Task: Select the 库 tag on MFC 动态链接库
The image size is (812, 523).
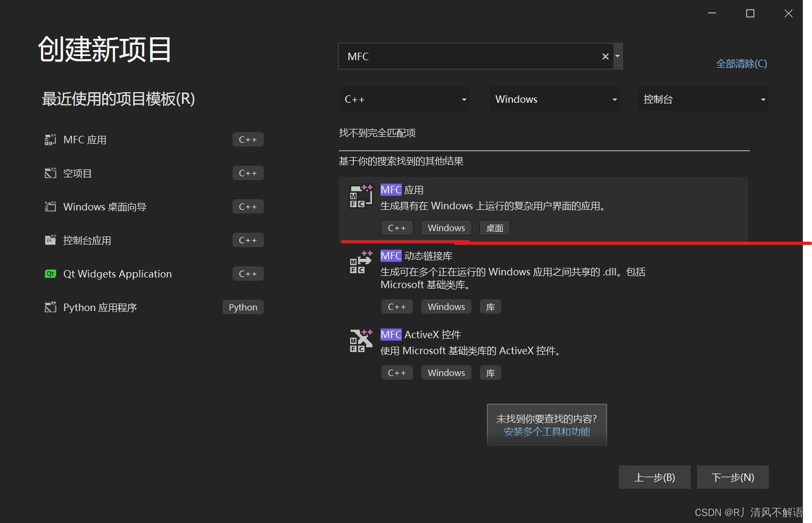Action: [490, 306]
